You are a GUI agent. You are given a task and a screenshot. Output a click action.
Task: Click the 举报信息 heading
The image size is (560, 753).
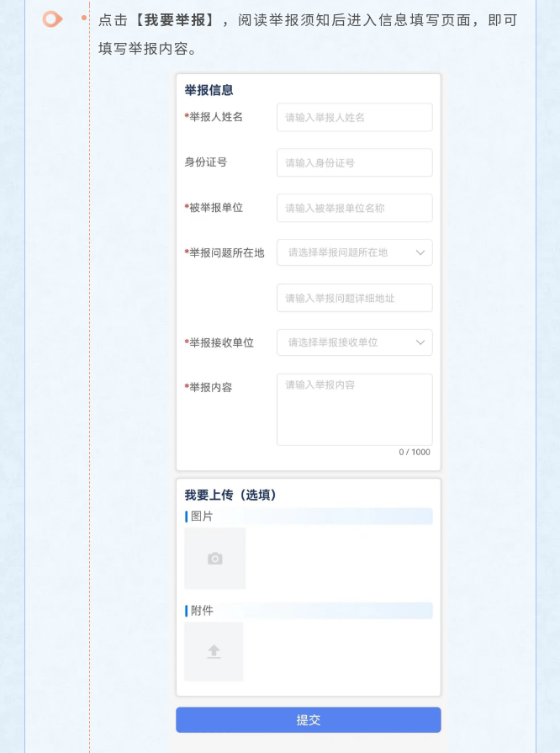pyautogui.click(x=209, y=90)
